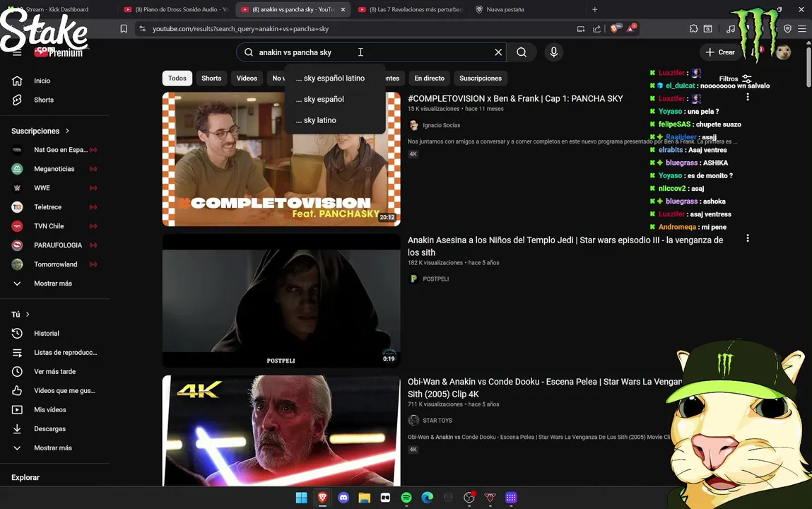Click the media control music note icon

[730, 29]
